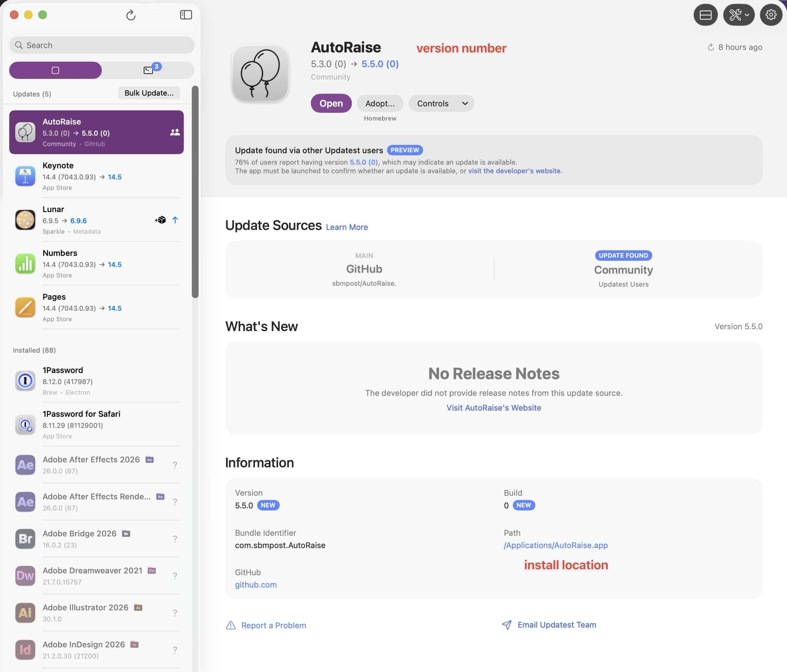Click the Lunar package box icon
This screenshot has height=672, width=787.
coord(160,220)
